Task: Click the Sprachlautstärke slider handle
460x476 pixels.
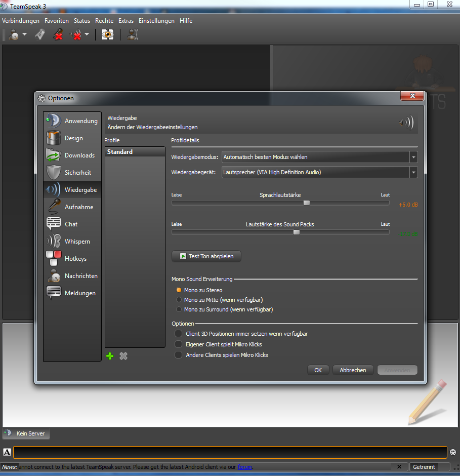Action: coord(306,203)
